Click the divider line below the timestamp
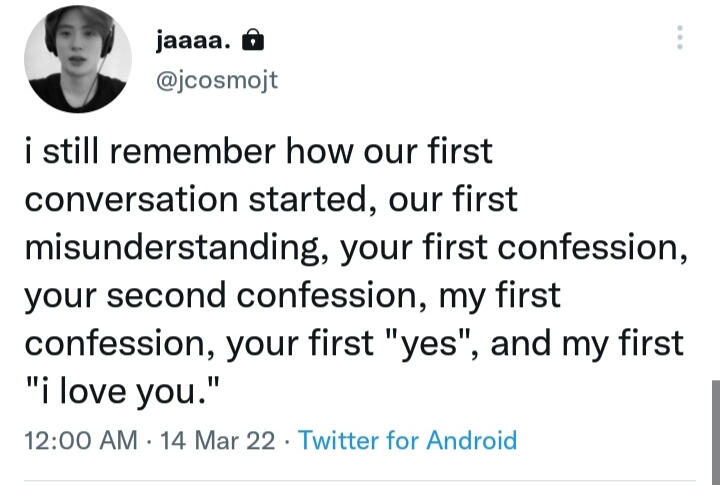This screenshot has width=720, height=485. point(360,480)
